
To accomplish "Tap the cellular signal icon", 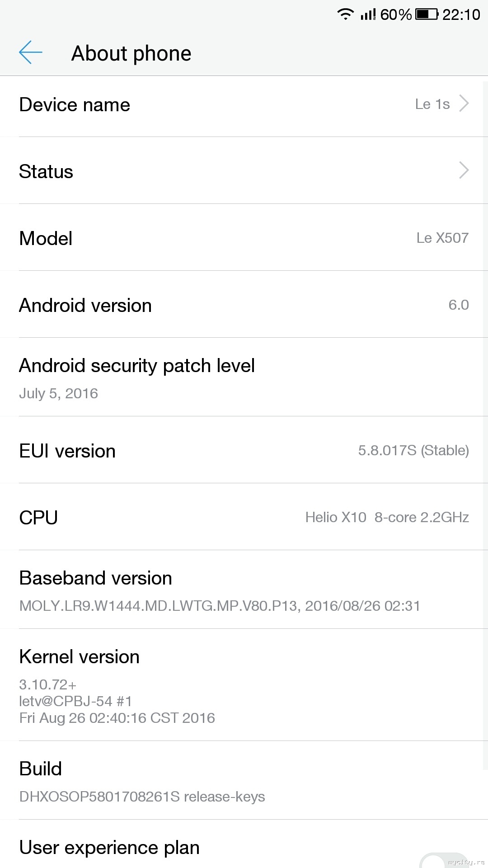I will pos(368,14).
